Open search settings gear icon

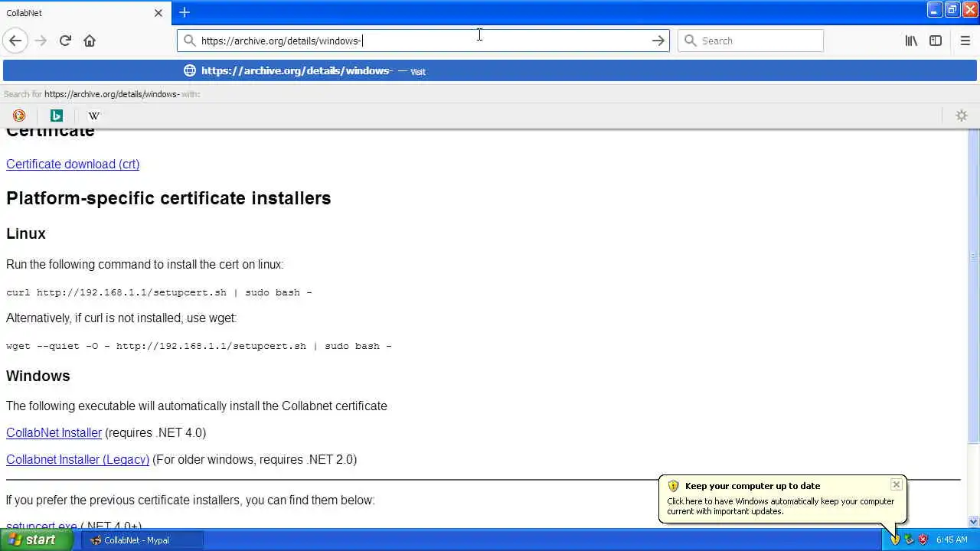(x=962, y=116)
